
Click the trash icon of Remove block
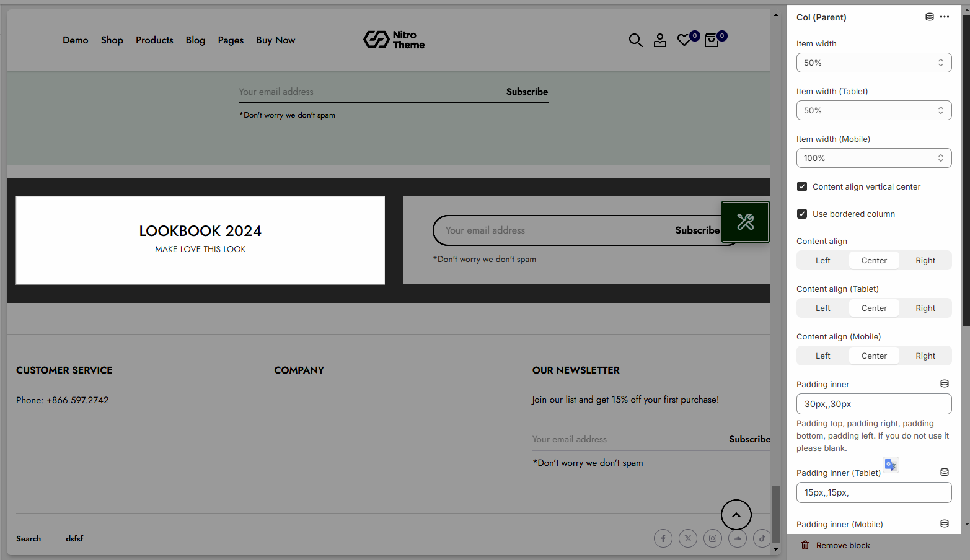pos(805,545)
